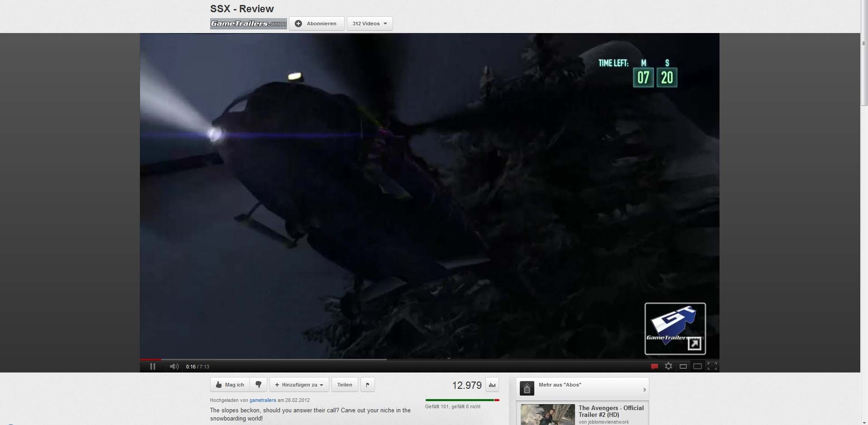The image size is (868, 425).
Task: Click the GameTrailers annotation logo in the video
Action: [675, 329]
